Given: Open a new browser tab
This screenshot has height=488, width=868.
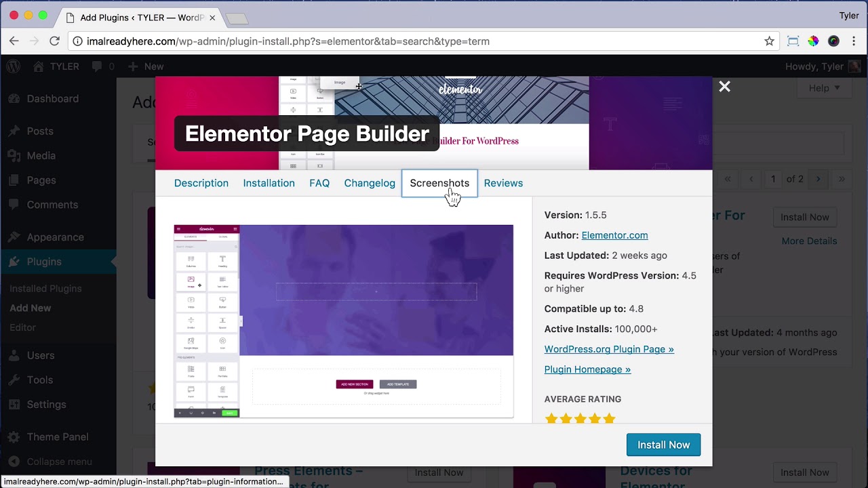Looking at the screenshot, I should pyautogui.click(x=237, y=19).
